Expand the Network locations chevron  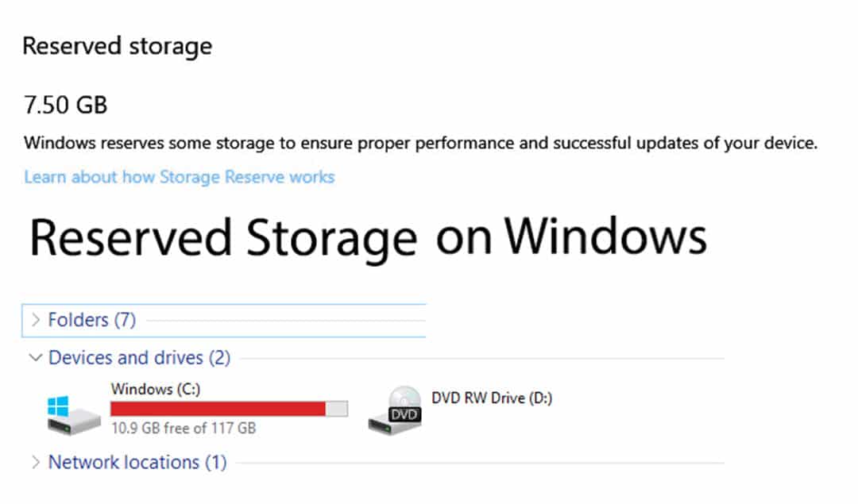(x=36, y=462)
